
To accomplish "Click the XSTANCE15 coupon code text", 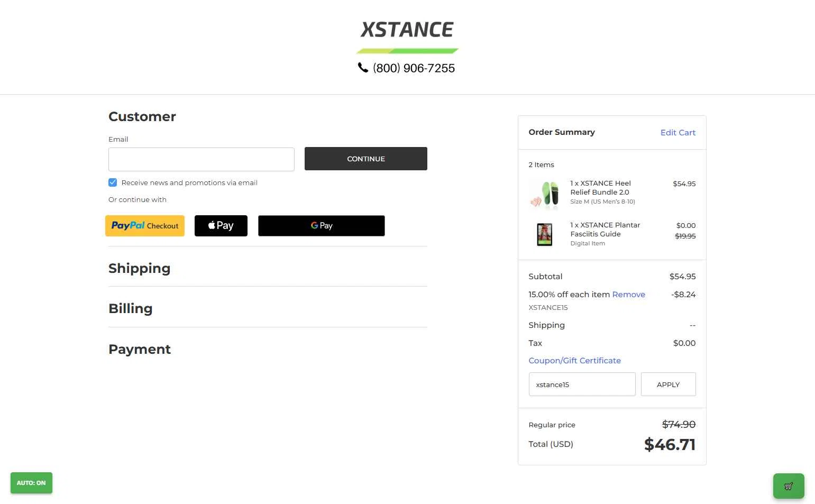I will coord(548,308).
